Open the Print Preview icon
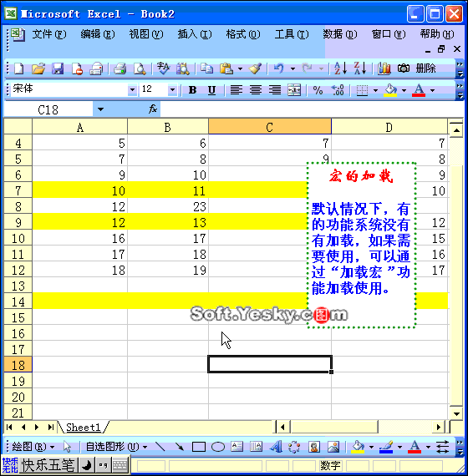The width and height of the screenshot is (468, 476). click(x=140, y=68)
